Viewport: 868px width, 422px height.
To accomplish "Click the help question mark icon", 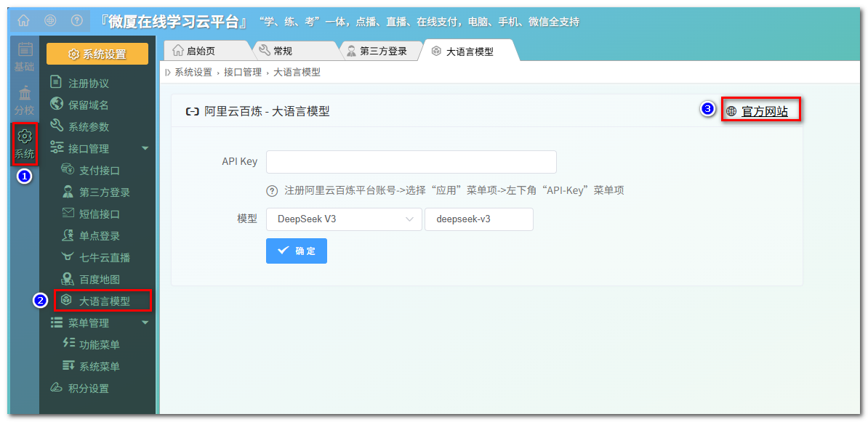I will [76, 21].
